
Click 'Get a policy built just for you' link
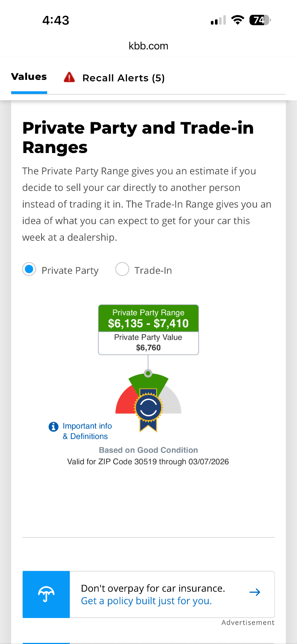point(146,601)
